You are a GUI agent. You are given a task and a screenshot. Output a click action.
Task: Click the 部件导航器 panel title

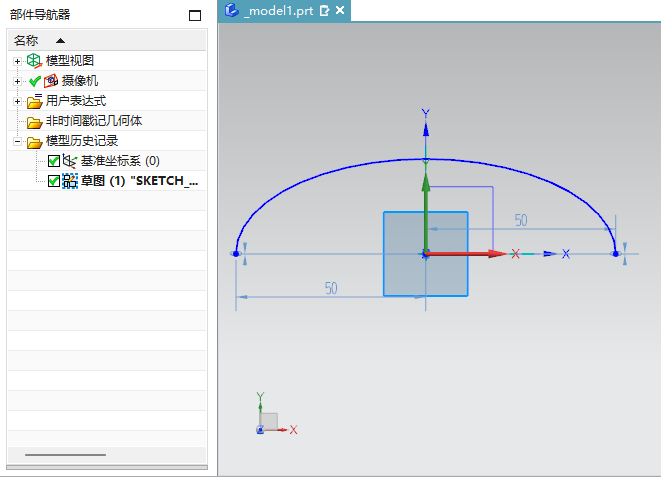(x=40, y=15)
